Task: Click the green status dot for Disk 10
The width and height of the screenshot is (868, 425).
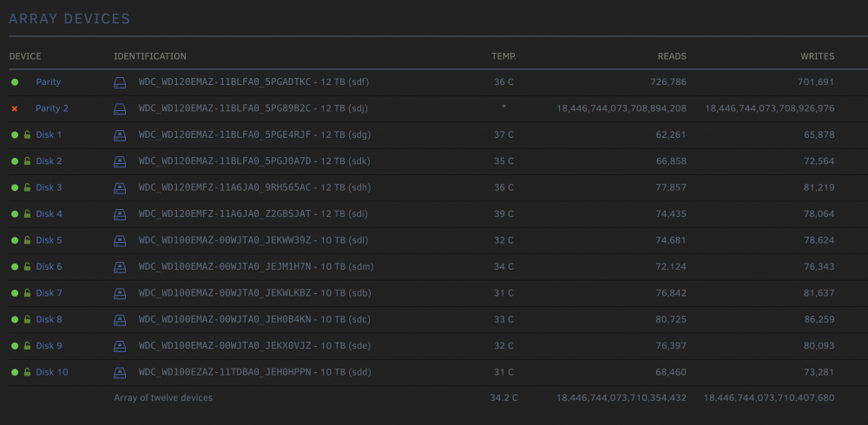Action: coord(15,372)
